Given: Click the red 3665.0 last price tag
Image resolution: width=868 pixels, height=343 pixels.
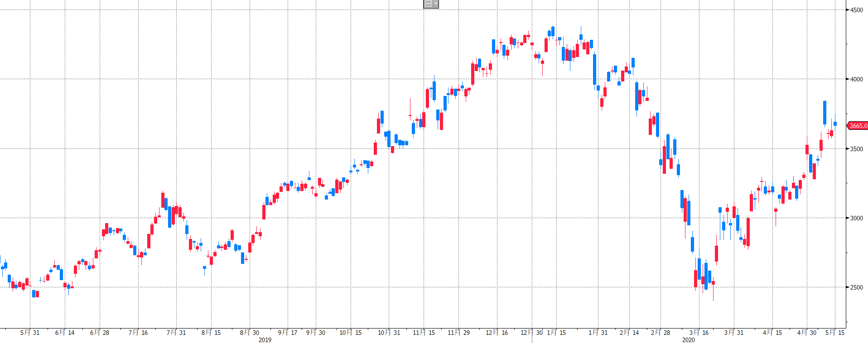Looking at the screenshot, I should coord(858,126).
